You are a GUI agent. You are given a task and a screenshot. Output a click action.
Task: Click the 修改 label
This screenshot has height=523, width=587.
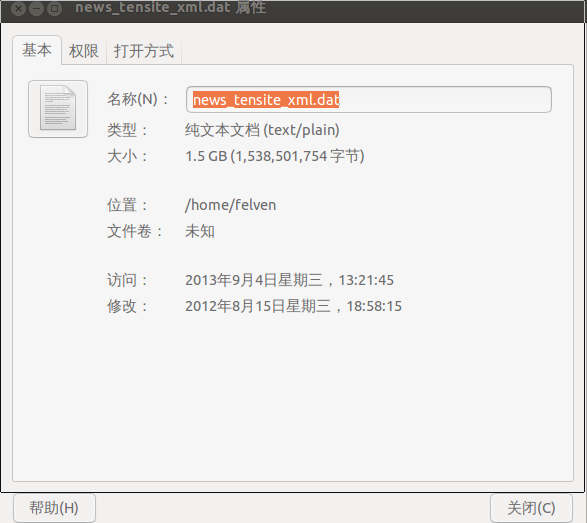coord(128,306)
